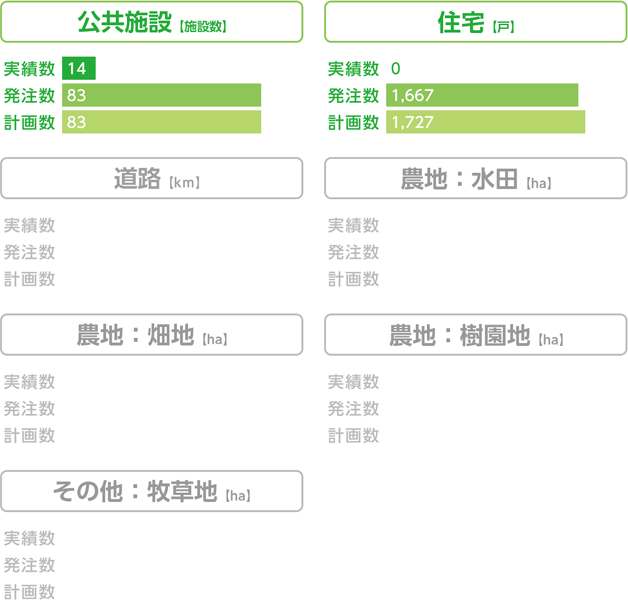Screen dimensions: 628x605
Task: Select the 公共施設 category header
Action: pyautogui.click(x=152, y=22)
